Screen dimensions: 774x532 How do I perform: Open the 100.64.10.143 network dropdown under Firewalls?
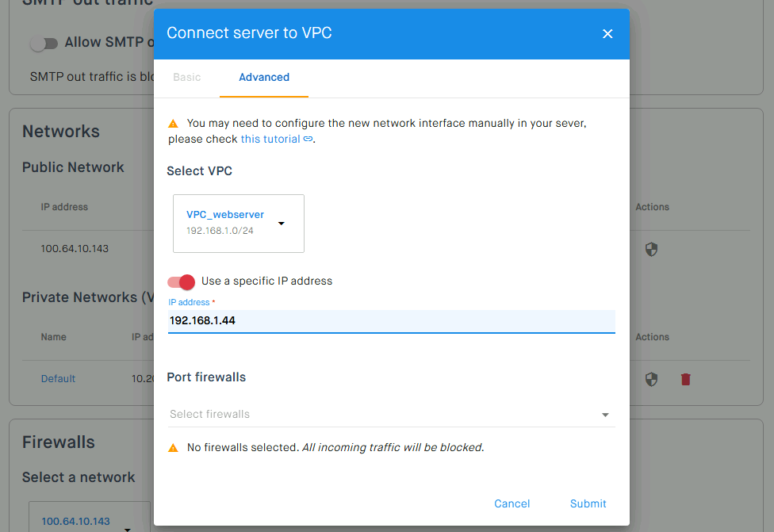90,519
